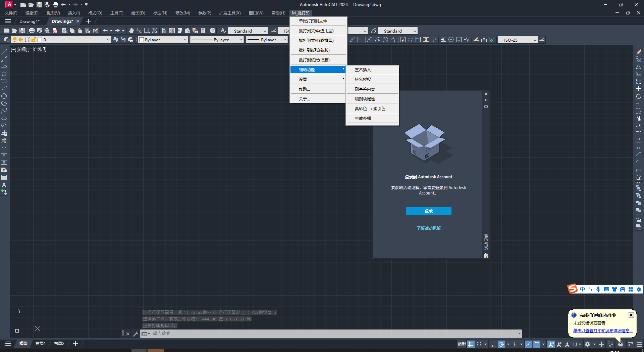
Task: Select the Line tool in the draw toolbar
Action: (4, 52)
